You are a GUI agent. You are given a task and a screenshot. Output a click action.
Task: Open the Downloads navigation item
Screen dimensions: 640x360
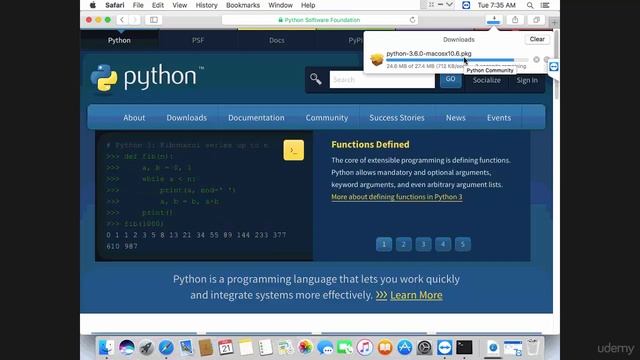click(x=187, y=118)
